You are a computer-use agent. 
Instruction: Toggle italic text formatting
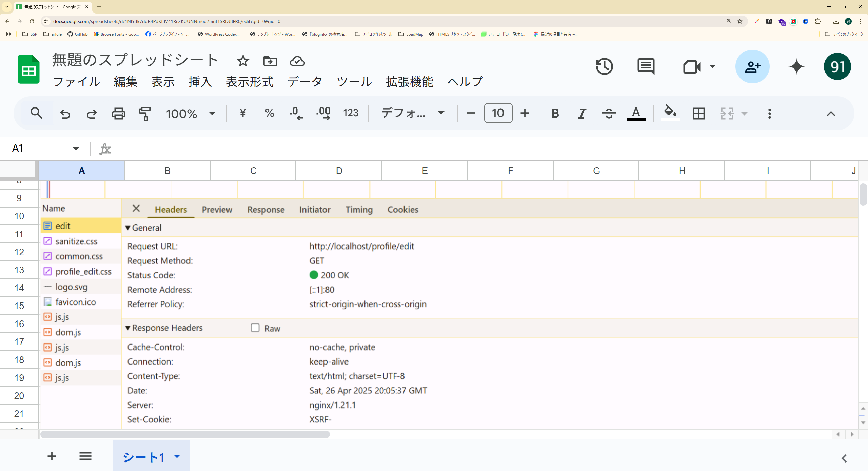click(582, 113)
